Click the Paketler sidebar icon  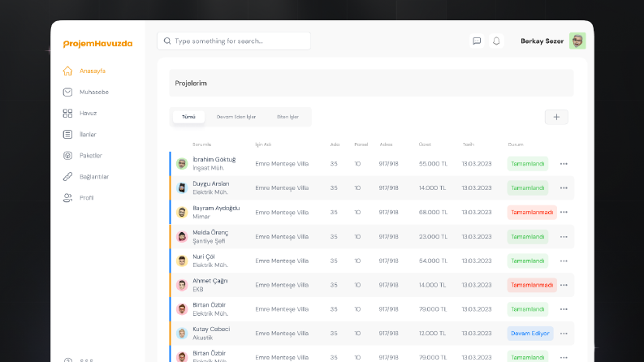point(67,156)
